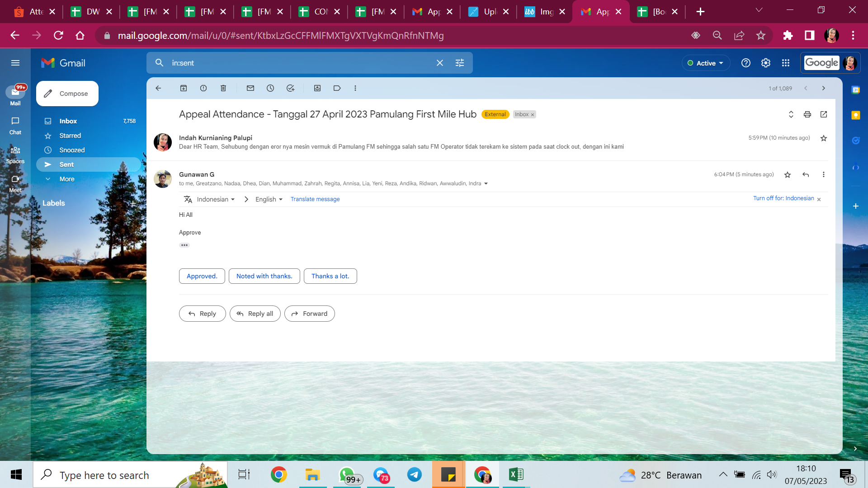Mark email as unread envelope icon

pyautogui.click(x=250, y=88)
